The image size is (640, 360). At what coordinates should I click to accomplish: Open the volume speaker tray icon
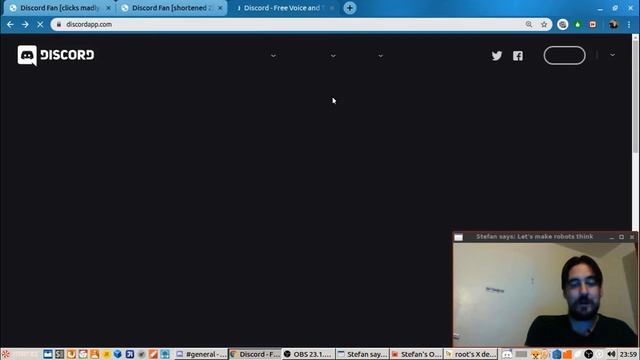click(x=611, y=354)
